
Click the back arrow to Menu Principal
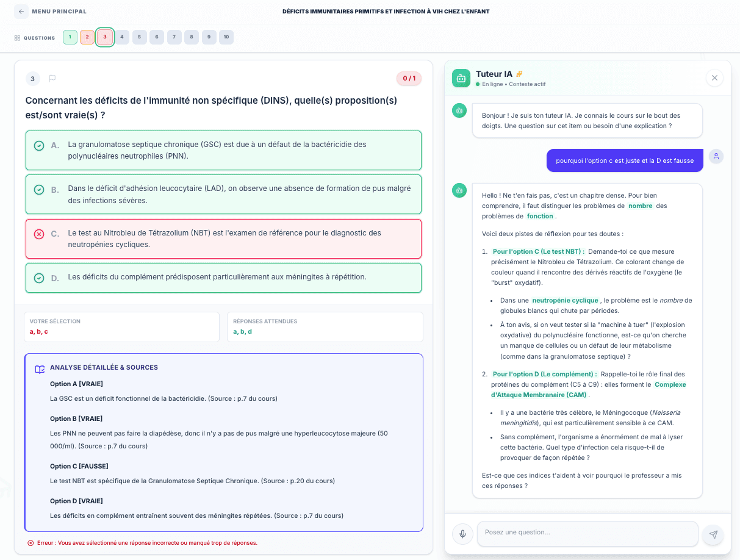point(21,12)
